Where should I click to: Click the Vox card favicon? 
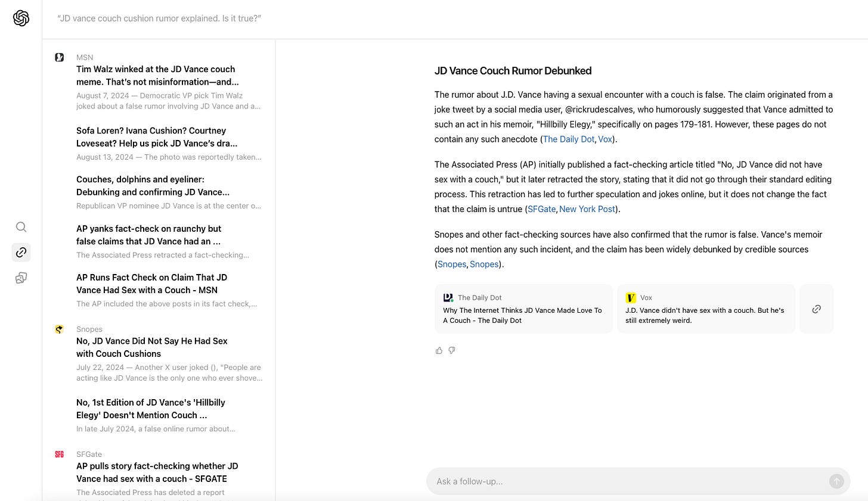click(x=631, y=297)
